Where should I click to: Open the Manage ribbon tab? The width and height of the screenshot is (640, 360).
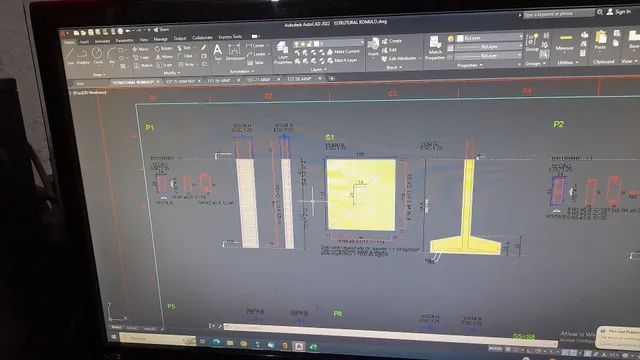(x=160, y=39)
